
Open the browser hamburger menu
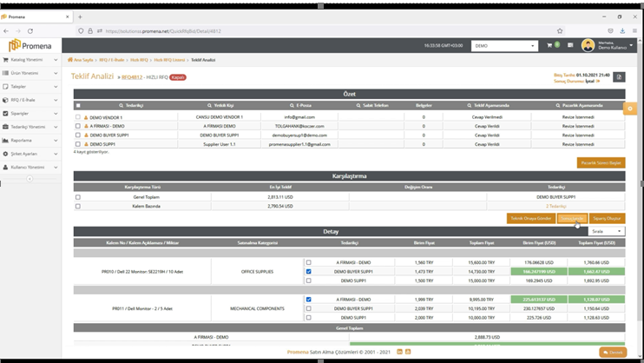(634, 31)
